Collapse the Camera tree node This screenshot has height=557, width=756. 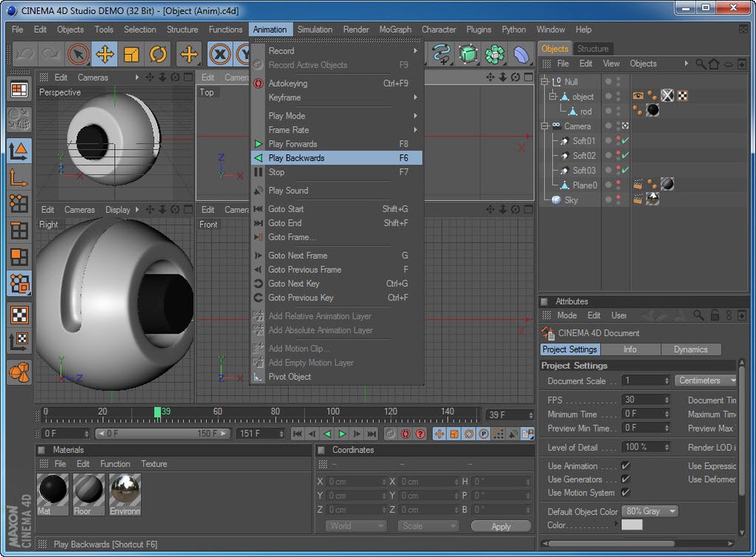coord(544,126)
